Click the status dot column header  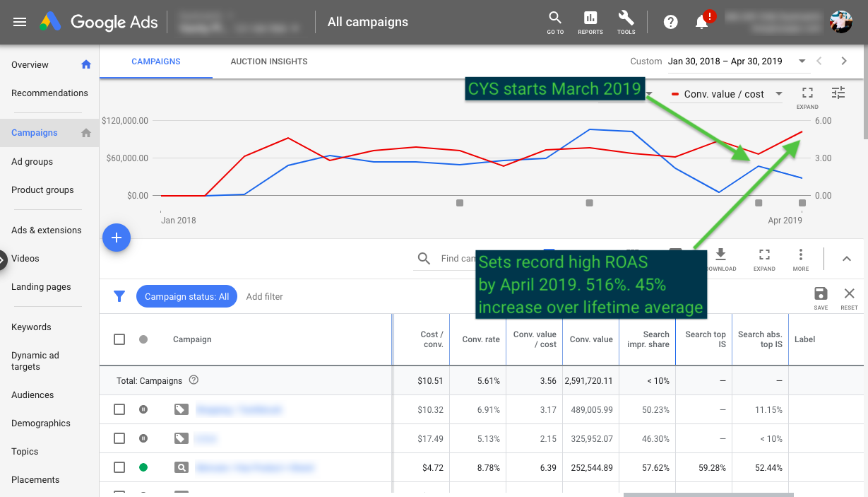tap(143, 339)
